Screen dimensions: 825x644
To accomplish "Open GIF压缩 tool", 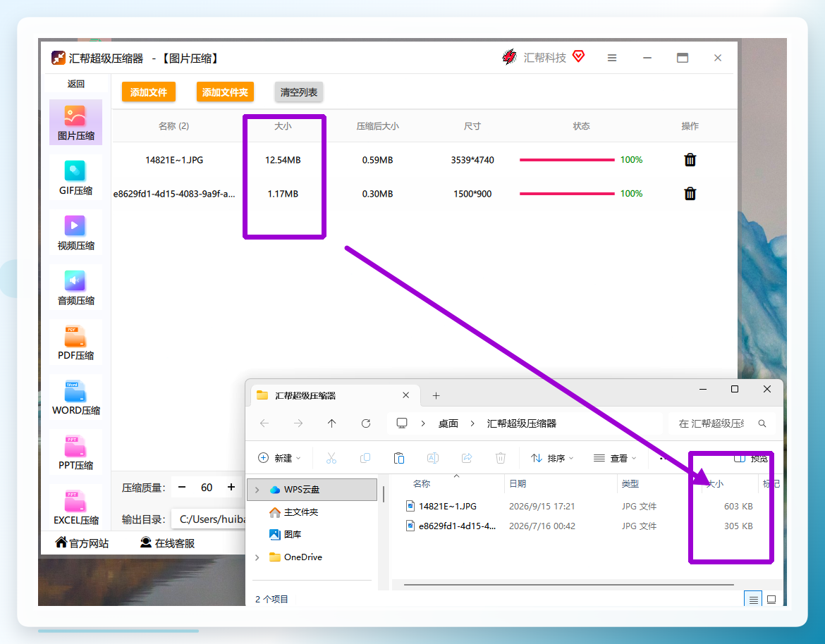I will [75, 178].
